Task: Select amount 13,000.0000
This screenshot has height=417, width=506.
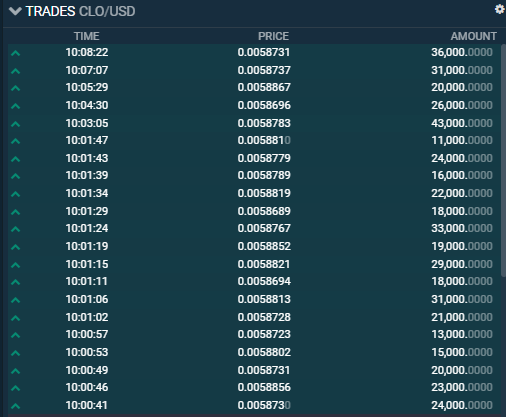Action: coord(462,334)
